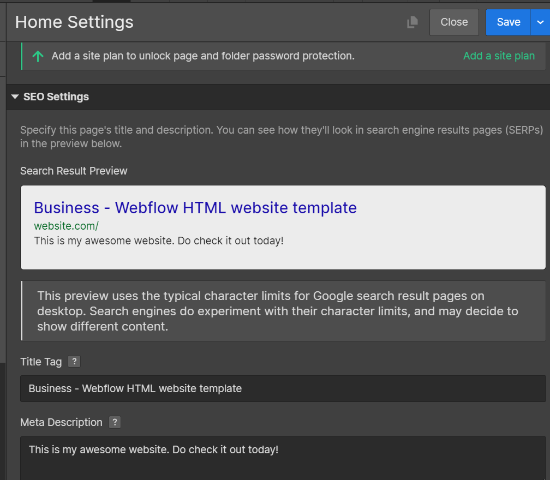Click the preview description text snippet
The image size is (550, 480).
[159, 241]
